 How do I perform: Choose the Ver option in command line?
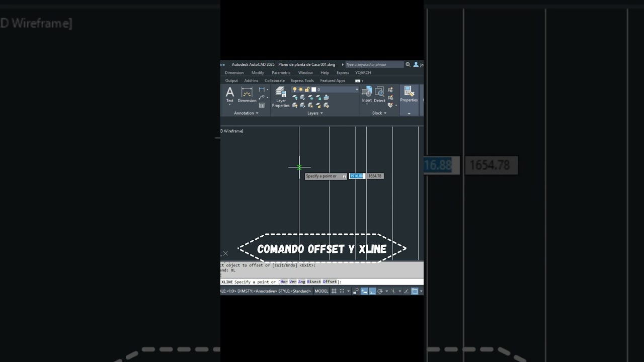[293, 282]
